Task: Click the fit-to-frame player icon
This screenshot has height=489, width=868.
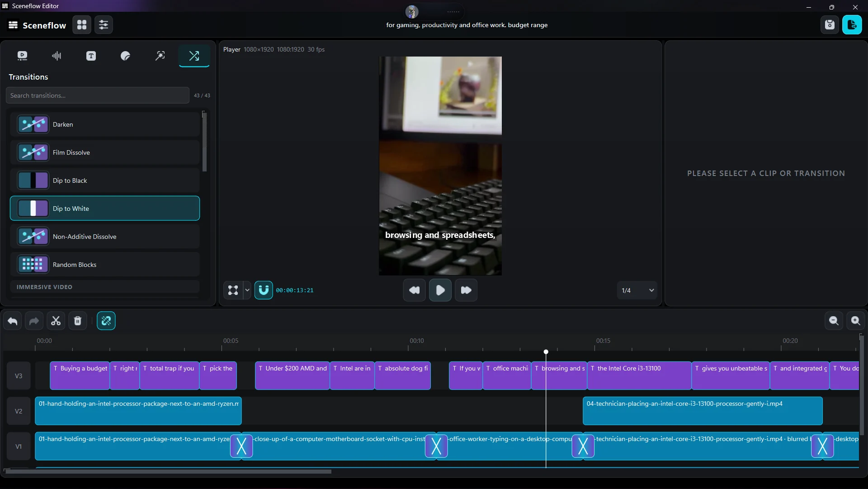Action: click(x=233, y=290)
